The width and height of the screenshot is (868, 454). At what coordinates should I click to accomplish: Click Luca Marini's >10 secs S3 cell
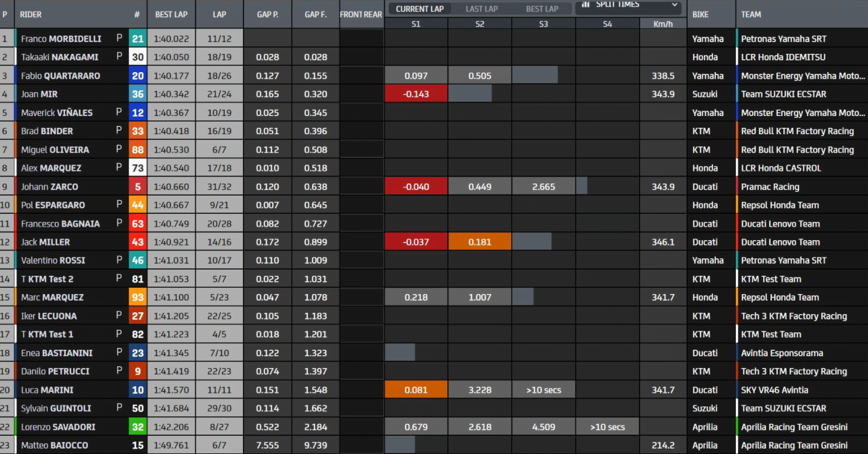(x=544, y=390)
